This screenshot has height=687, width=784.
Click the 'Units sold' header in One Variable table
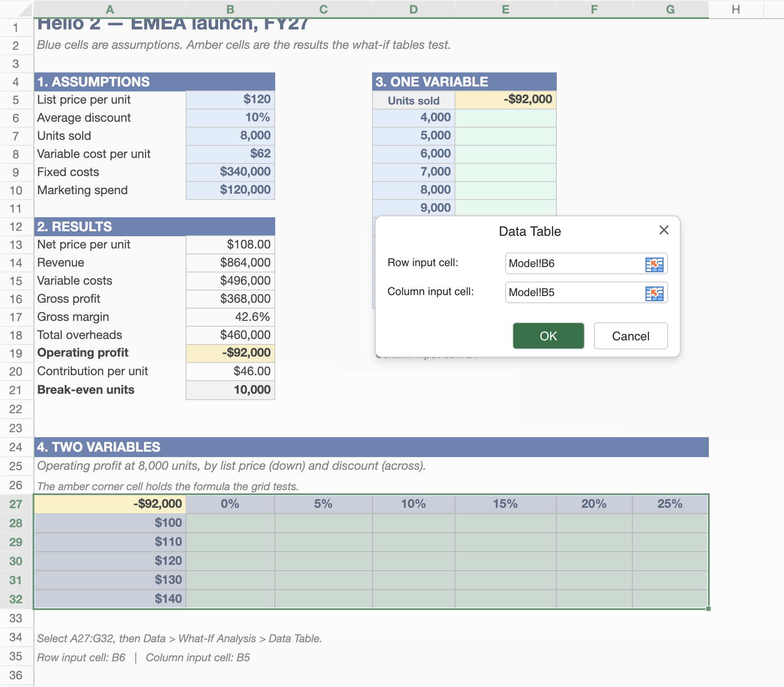[x=414, y=100]
